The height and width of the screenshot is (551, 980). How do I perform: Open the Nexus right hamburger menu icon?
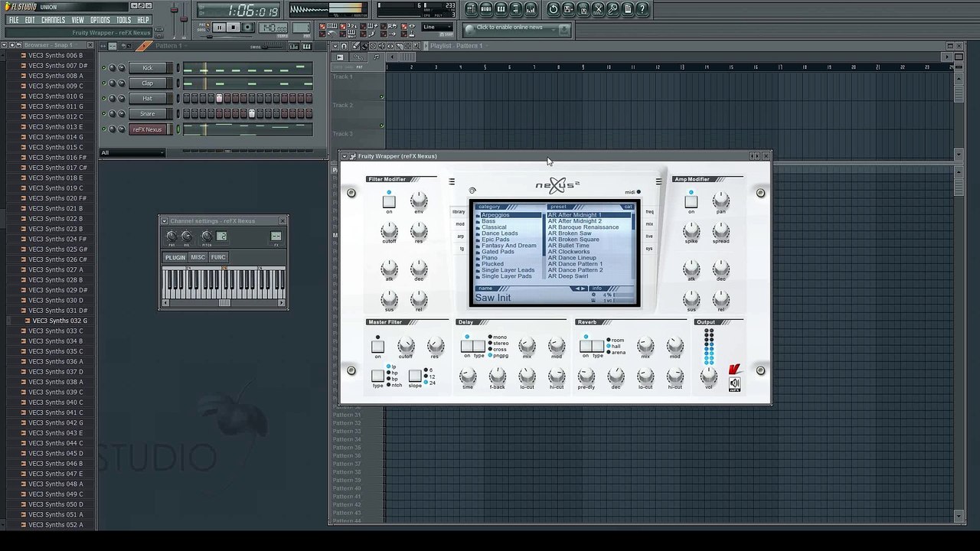(x=658, y=181)
